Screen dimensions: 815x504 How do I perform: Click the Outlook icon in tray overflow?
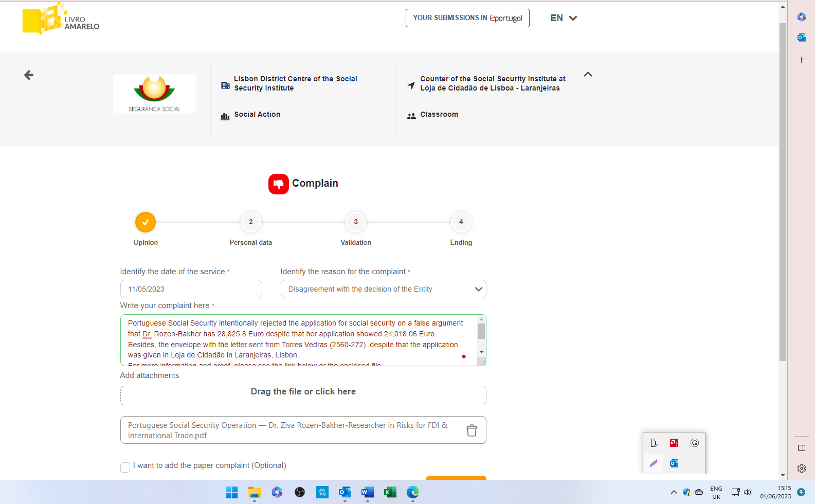(674, 463)
